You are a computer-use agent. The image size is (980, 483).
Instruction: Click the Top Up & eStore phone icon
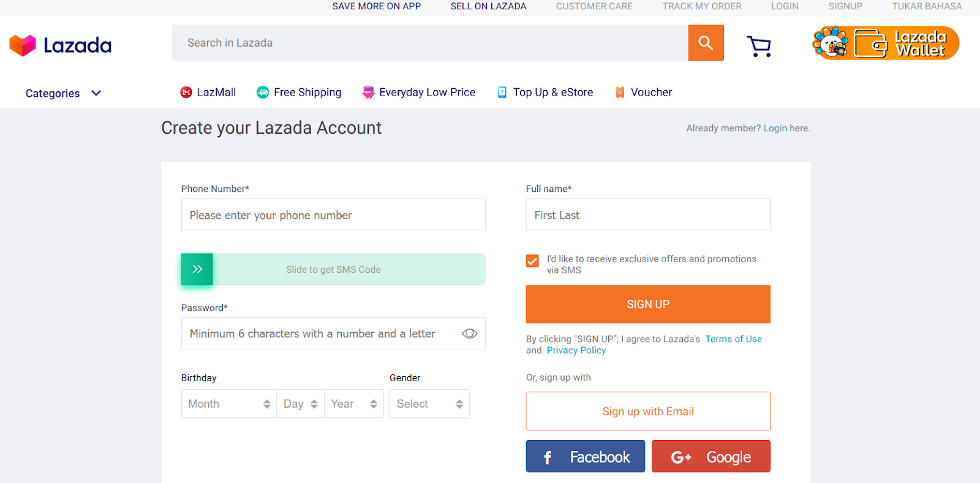[x=502, y=93]
